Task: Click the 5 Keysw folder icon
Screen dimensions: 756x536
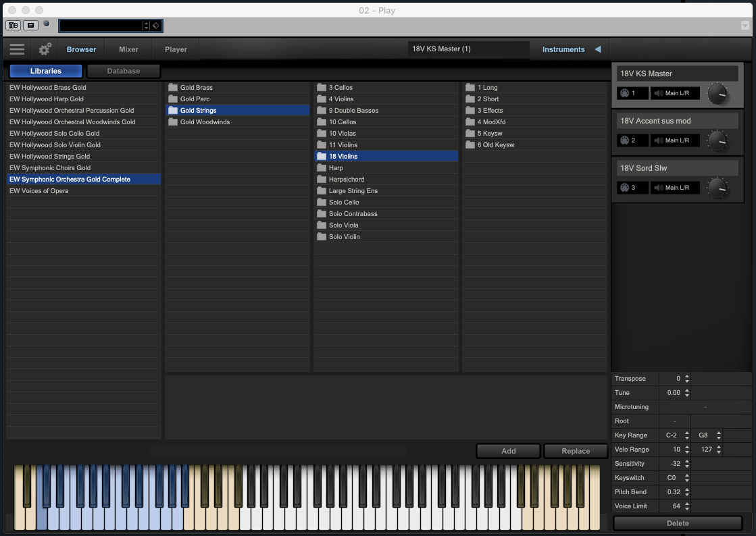Action: [x=470, y=134]
